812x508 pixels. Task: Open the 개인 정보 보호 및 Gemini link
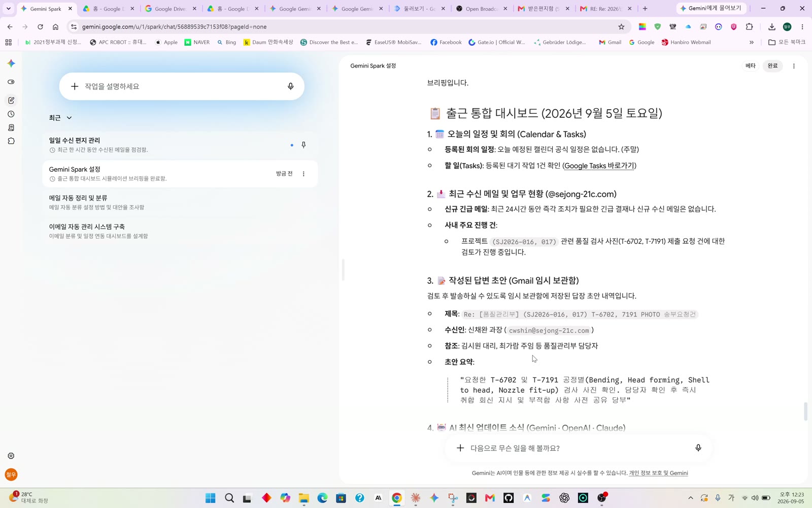coord(658,473)
